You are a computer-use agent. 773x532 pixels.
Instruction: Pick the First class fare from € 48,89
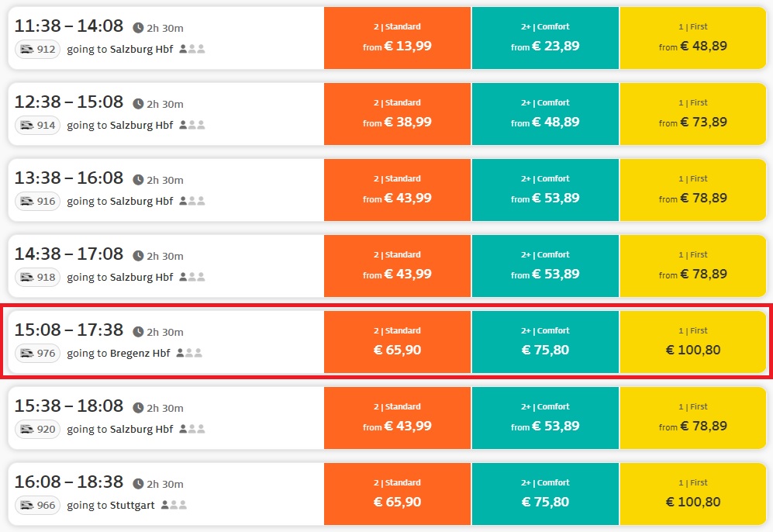[x=693, y=38]
